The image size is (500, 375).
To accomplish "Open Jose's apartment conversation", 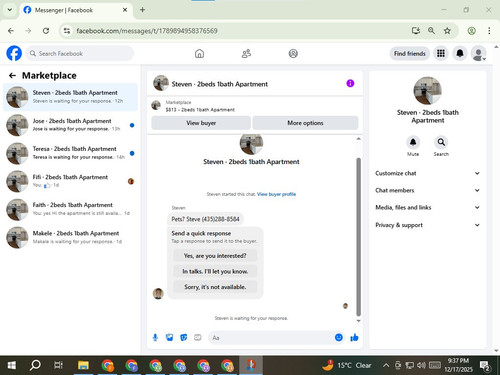I will pos(70,125).
